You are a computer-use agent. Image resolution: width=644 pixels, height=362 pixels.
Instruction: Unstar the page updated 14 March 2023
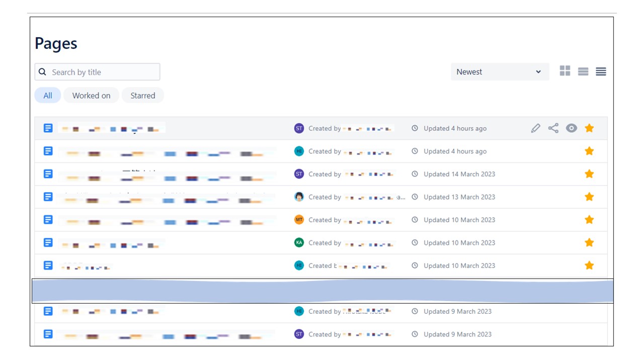click(x=589, y=174)
